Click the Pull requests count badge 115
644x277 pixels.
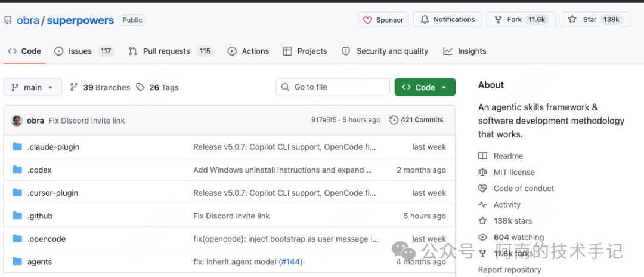pyautogui.click(x=205, y=51)
